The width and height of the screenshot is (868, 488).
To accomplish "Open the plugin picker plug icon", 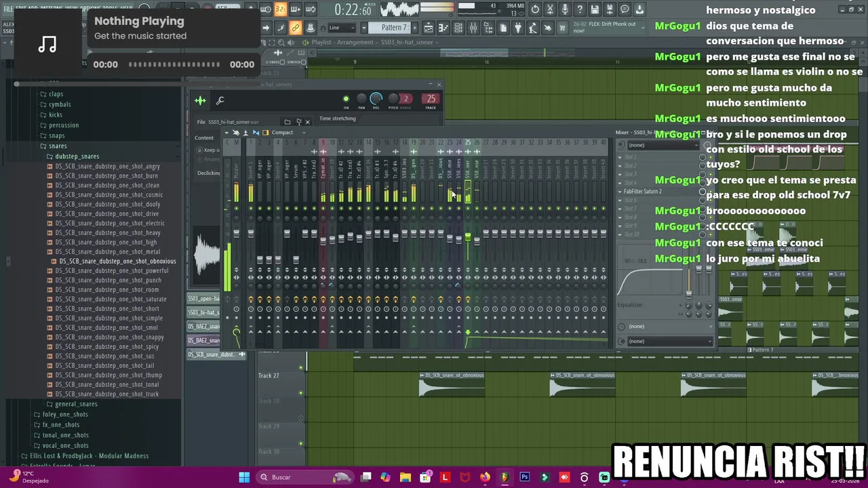I will click(x=517, y=28).
